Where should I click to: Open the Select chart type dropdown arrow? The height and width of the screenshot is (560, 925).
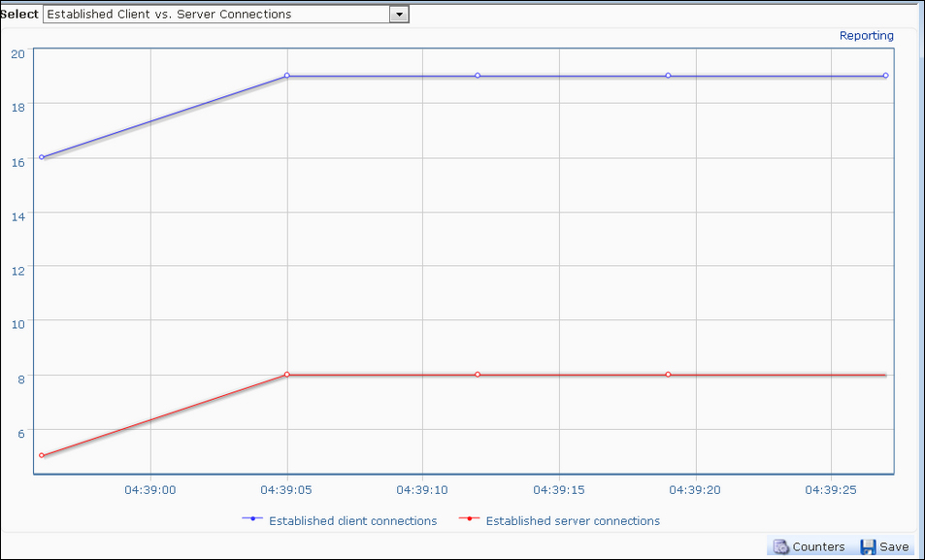click(x=399, y=15)
